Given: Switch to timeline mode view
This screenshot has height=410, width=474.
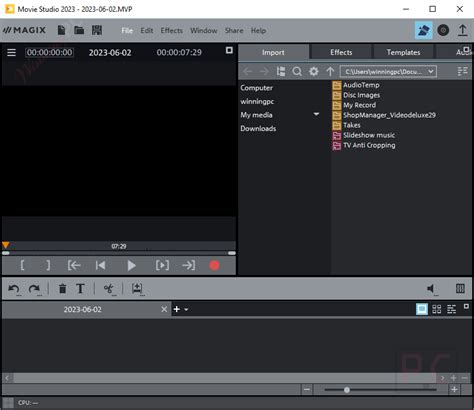Looking at the screenshot, I should click(451, 309).
